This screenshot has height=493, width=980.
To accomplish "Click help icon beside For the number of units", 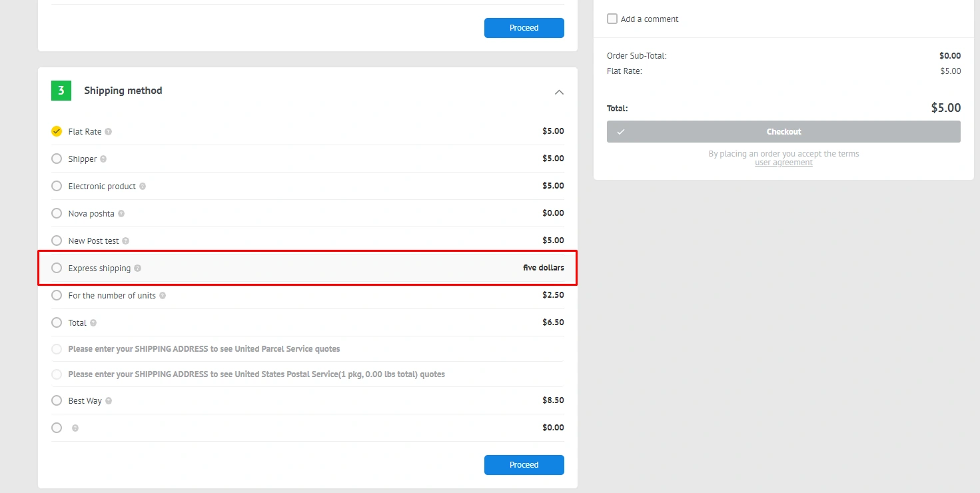I will (163, 296).
